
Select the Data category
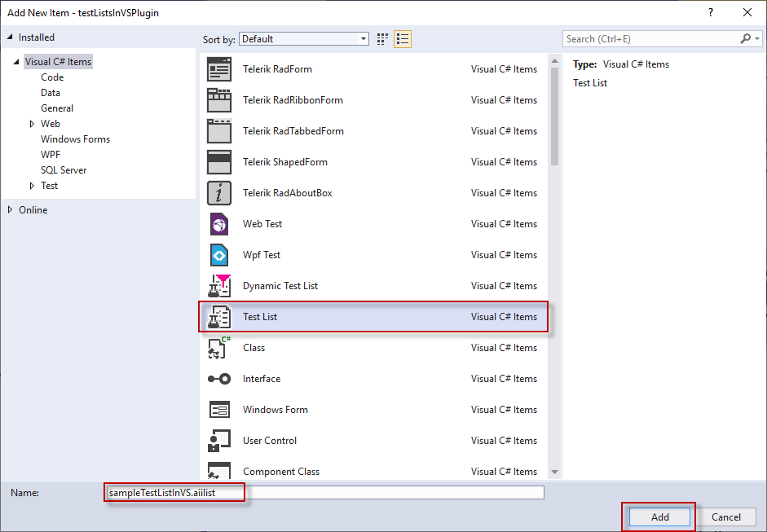51,93
